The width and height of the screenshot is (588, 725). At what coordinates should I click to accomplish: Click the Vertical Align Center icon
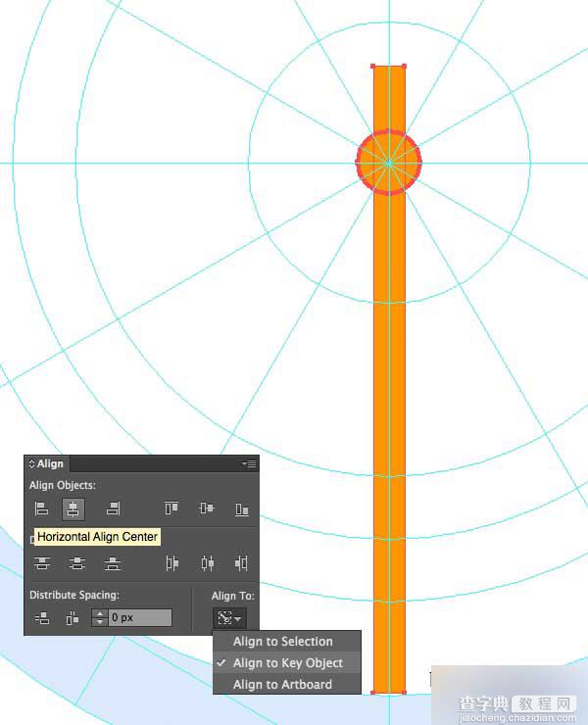[207, 508]
